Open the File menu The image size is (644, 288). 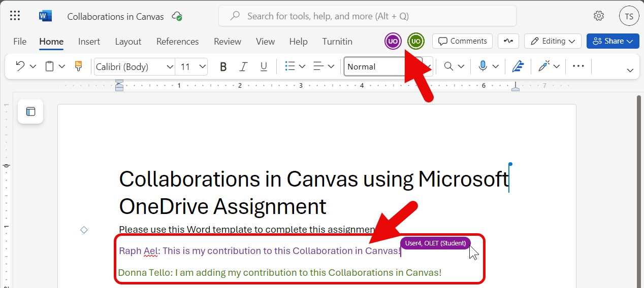20,42
